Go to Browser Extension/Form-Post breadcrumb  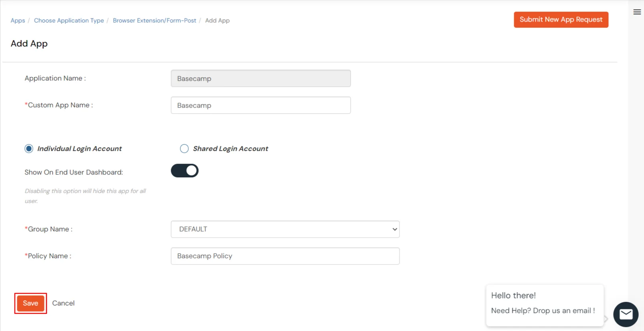(155, 20)
